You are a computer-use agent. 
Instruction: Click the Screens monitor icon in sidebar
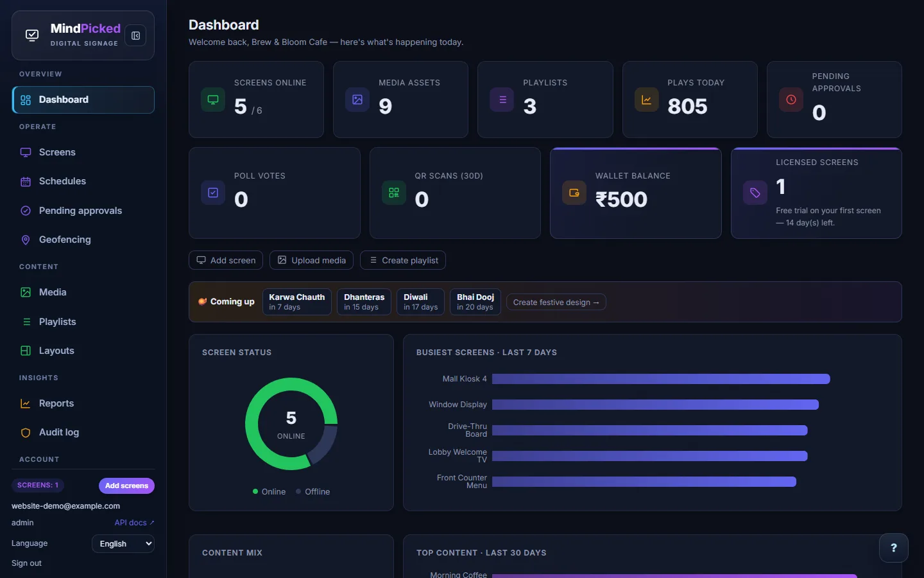(x=26, y=153)
